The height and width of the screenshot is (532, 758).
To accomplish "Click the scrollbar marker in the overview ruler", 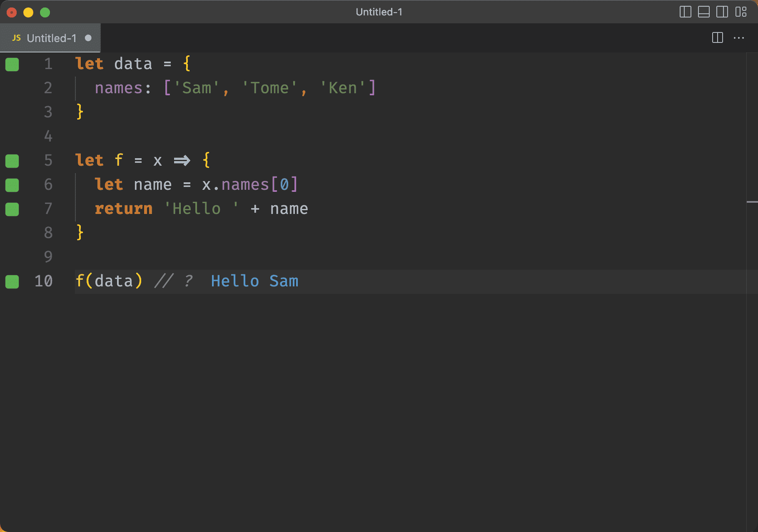I will pos(752,202).
